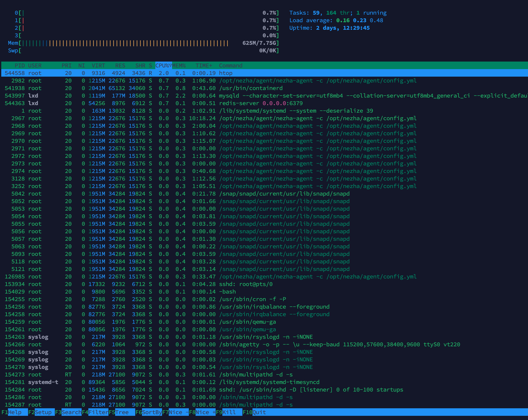Click F9 Kill in the footer
Image resolution: width=528 pixels, height=420 pixels.
click(229, 412)
